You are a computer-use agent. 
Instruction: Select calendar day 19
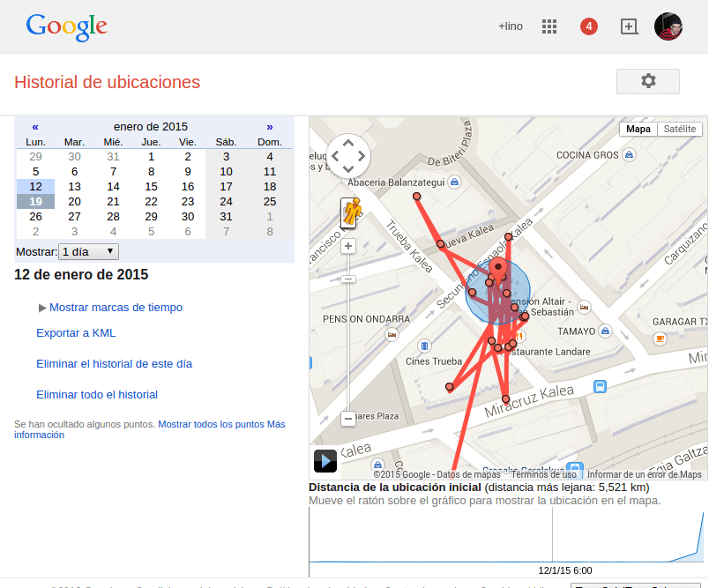pyautogui.click(x=36, y=202)
